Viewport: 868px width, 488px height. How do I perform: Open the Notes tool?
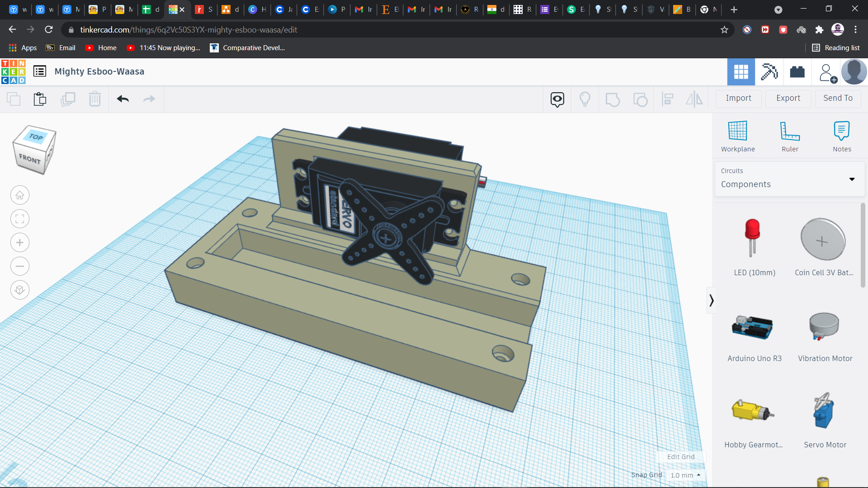point(841,131)
